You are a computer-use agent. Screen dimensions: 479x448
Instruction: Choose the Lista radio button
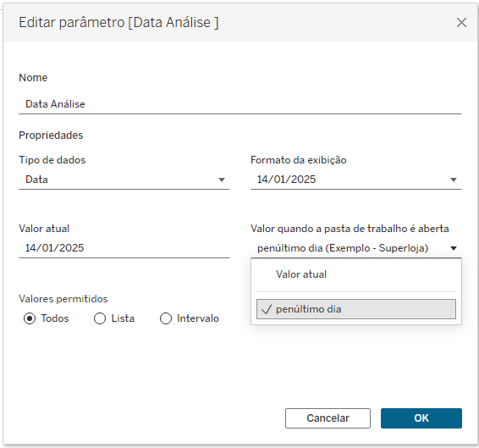pyautogui.click(x=100, y=318)
